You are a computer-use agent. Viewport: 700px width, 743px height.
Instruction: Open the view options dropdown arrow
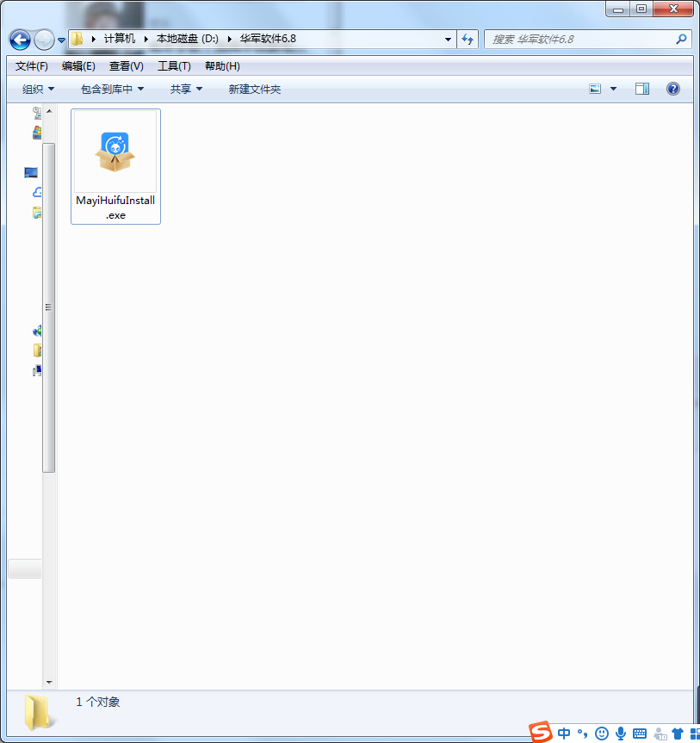click(613, 89)
